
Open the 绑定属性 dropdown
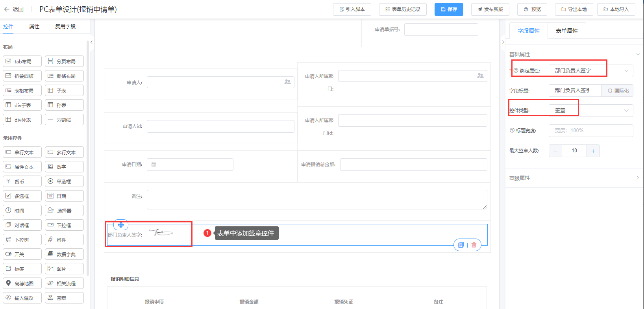coord(590,70)
